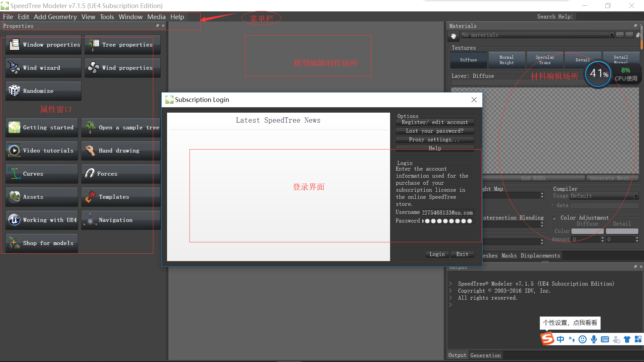
Task: Switch to the Generation tab
Action: pyautogui.click(x=485, y=355)
